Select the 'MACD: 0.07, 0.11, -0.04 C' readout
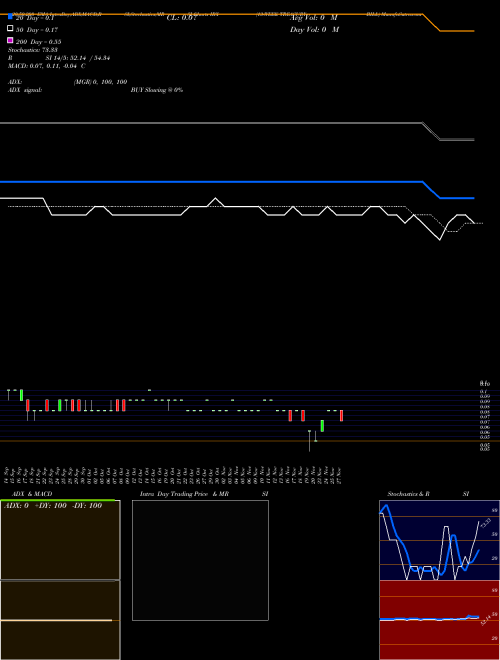 (x=46, y=66)
